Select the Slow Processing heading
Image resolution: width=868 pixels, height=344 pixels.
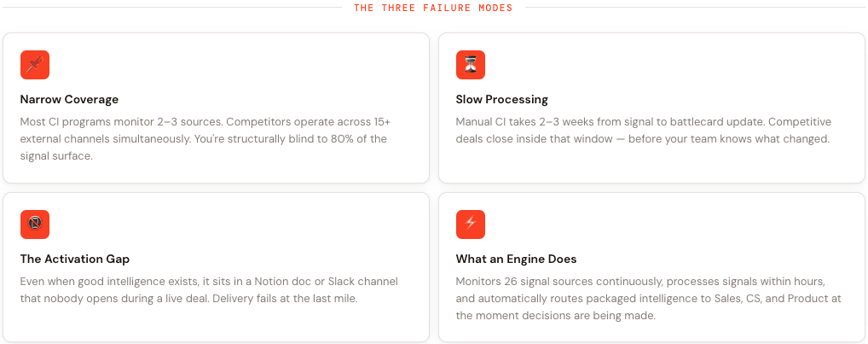click(x=502, y=100)
